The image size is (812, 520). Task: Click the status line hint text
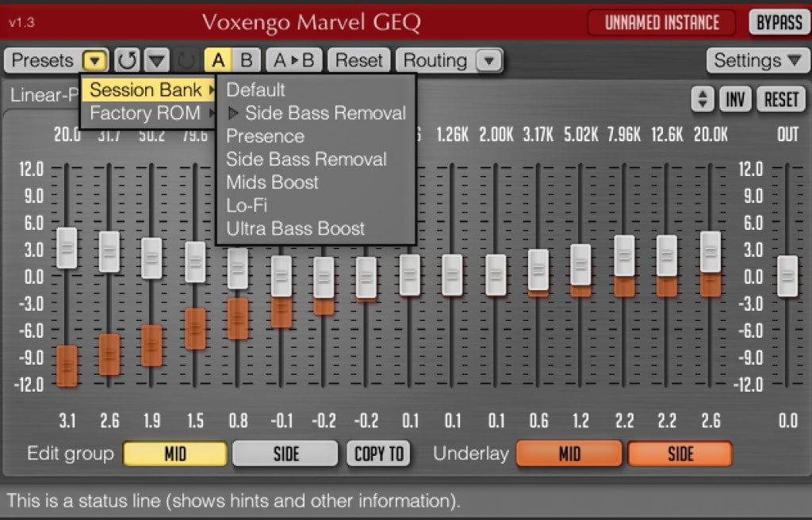coord(232,501)
